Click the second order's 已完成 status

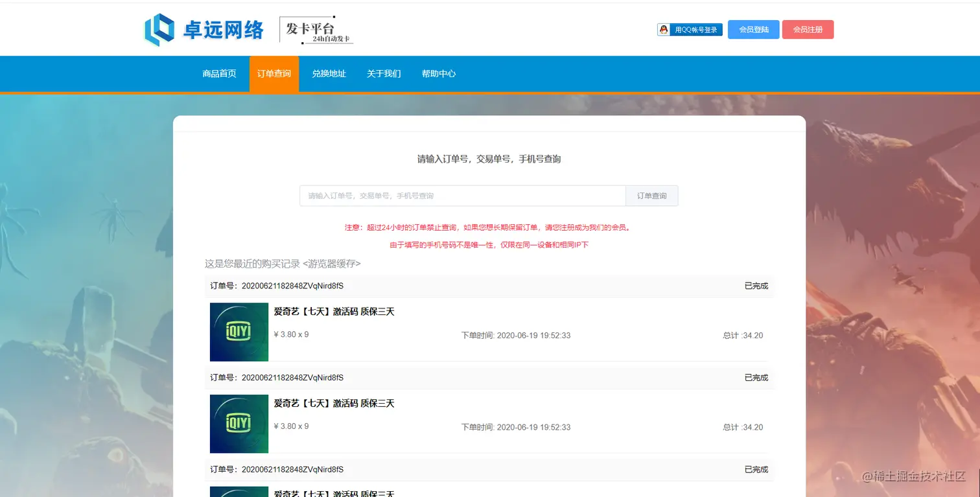click(756, 378)
